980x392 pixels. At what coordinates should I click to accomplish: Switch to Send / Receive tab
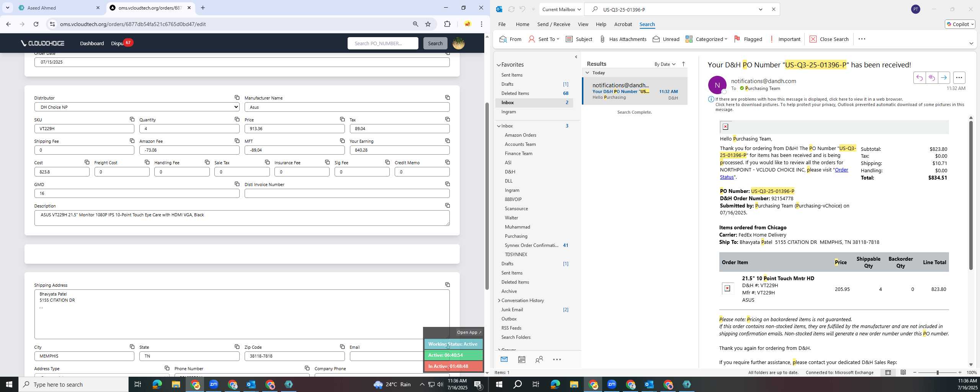554,24
